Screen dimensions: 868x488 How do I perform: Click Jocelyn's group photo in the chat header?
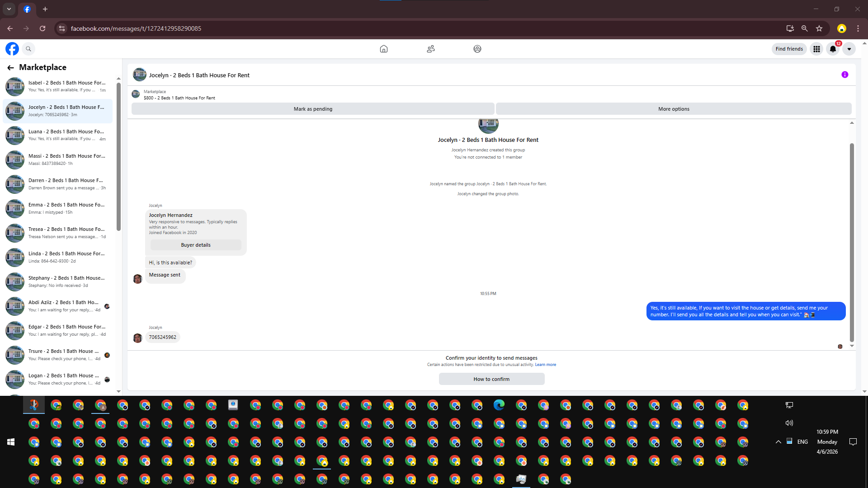click(x=140, y=75)
